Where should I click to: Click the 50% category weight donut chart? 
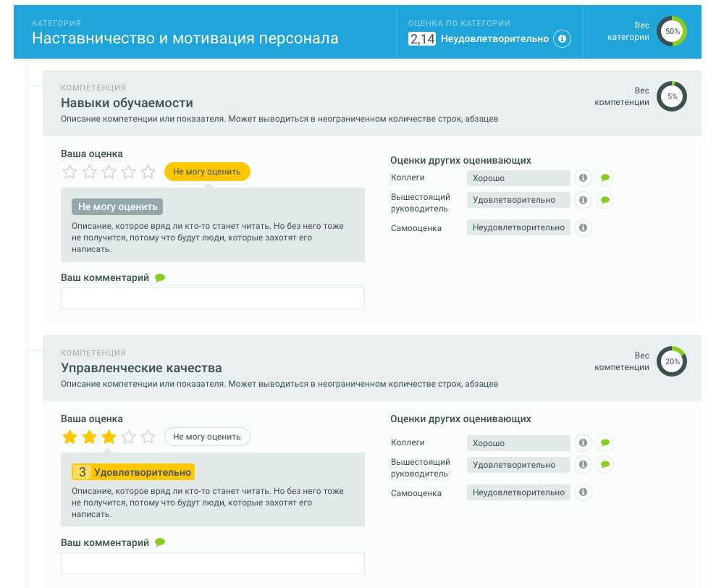point(672,32)
